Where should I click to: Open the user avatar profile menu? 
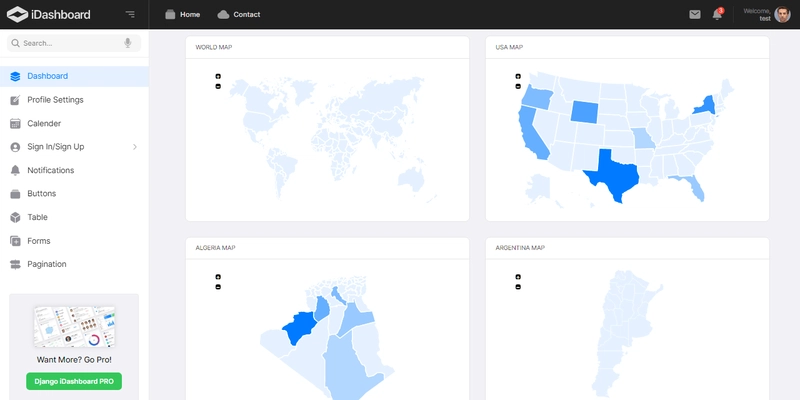click(782, 14)
